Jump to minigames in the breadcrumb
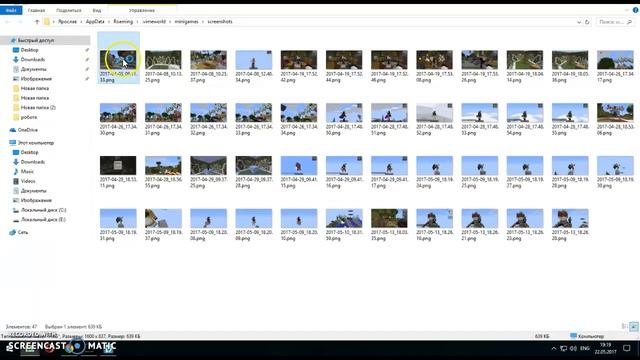Screen dimensions: 640x360 pyautogui.click(x=187, y=22)
